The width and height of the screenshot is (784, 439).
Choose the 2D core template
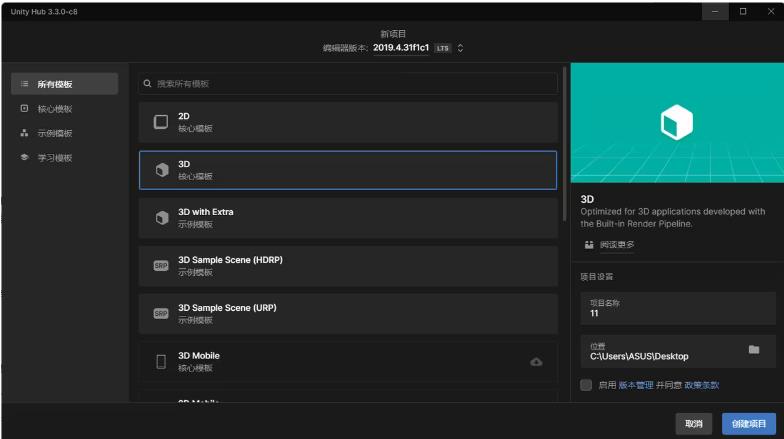click(x=348, y=122)
